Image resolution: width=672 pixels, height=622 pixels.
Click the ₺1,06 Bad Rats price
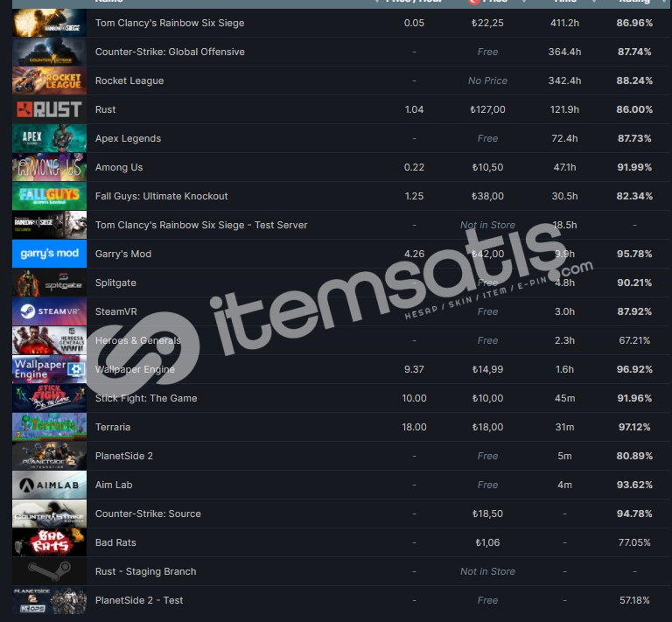point(487,542)
